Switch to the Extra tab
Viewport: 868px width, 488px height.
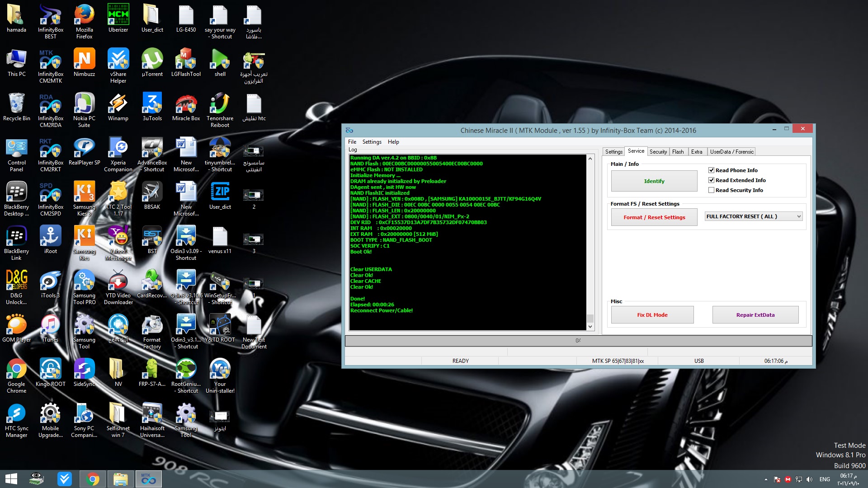pos(697,152)
